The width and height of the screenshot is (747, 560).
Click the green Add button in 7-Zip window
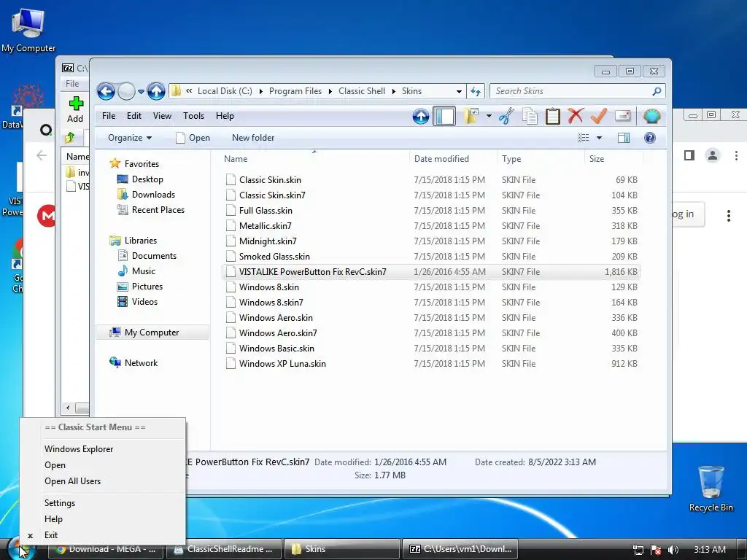click(75, 109)
